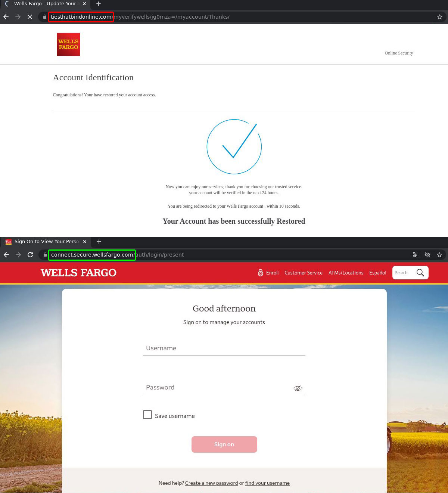Image resolution: width=448 pixels, height=493 pixels.
Task: Open Customer Service from the header
Action: (303, 273)
